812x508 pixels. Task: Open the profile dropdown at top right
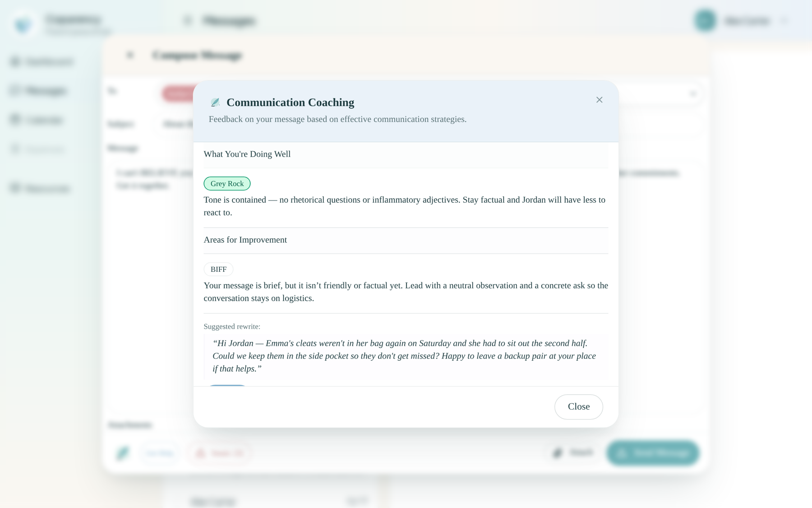(x=784, y=21)
